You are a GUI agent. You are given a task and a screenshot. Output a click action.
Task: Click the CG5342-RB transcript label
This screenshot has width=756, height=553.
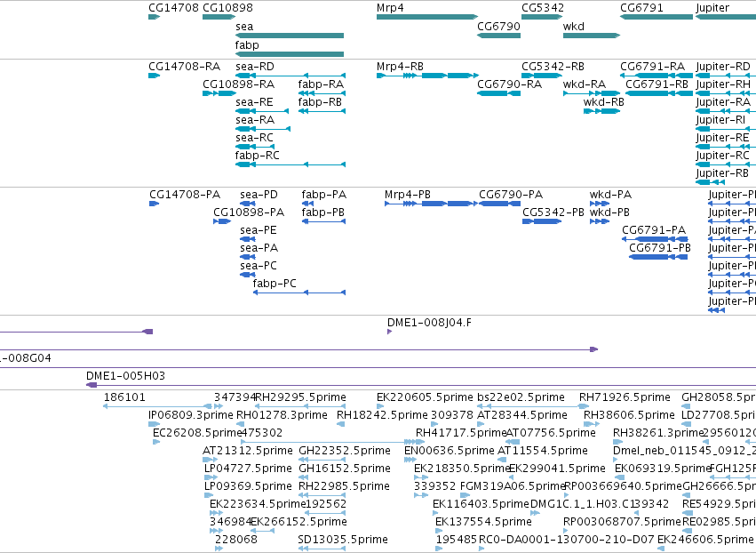tap(553, 67)
